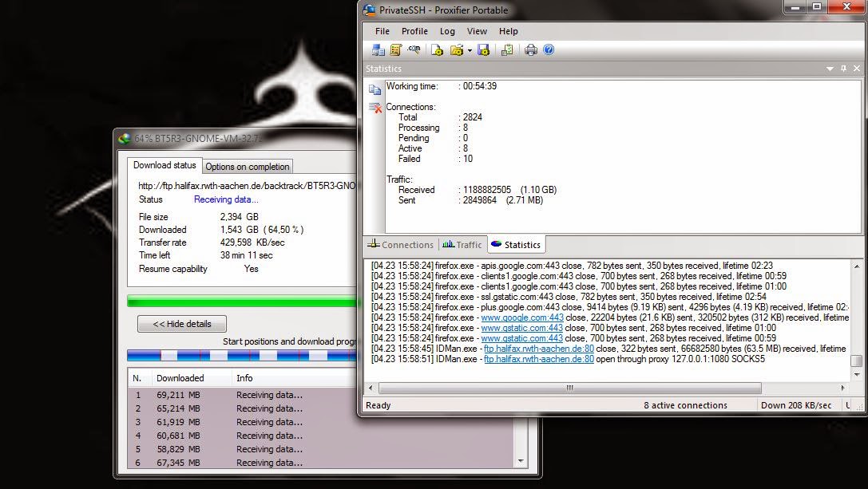This screenshot has height=489, width=868.
Task: Select the Download status tab in IDM
Action: coord(164,165)
